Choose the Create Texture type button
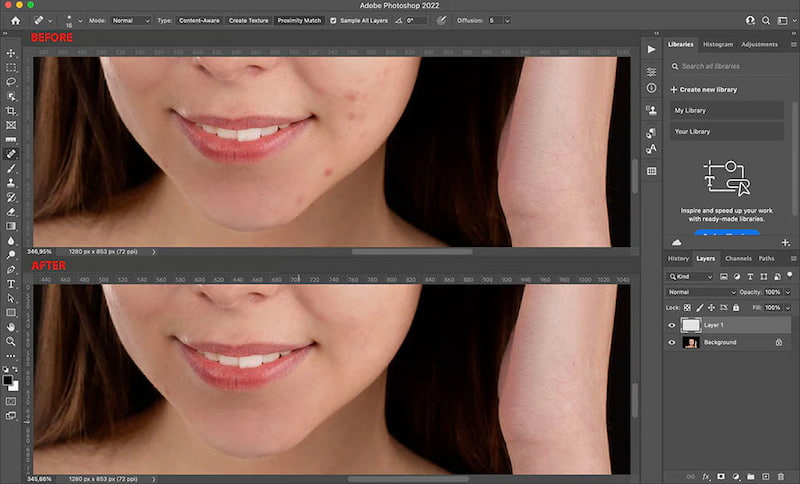Viewport: 800px width, 484px height. (248, 20)
